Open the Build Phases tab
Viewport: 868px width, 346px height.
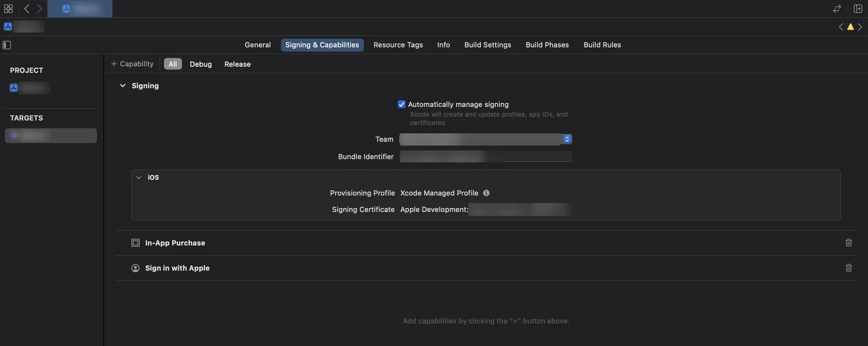(x=547, y=45)
